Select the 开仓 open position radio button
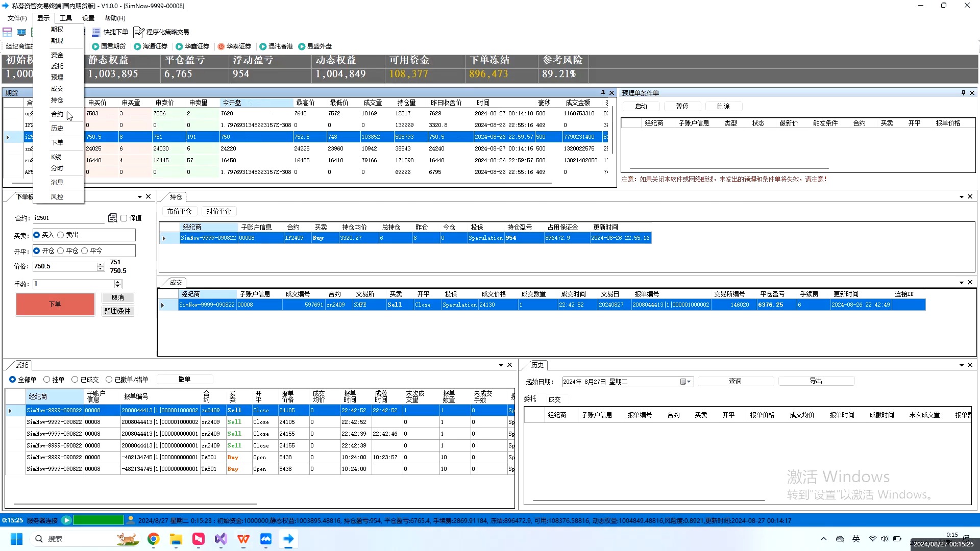980x551 pixels. tap(37, 251)
